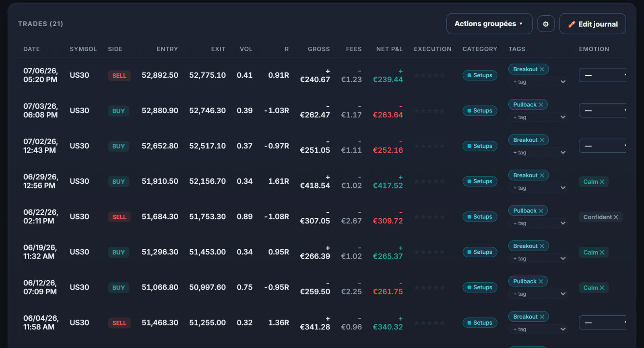The height and width of the screenshot is (348, 644).
Task: Remove Calm emotion from 06/12/26 trade
Action: [x=602, y=288]
